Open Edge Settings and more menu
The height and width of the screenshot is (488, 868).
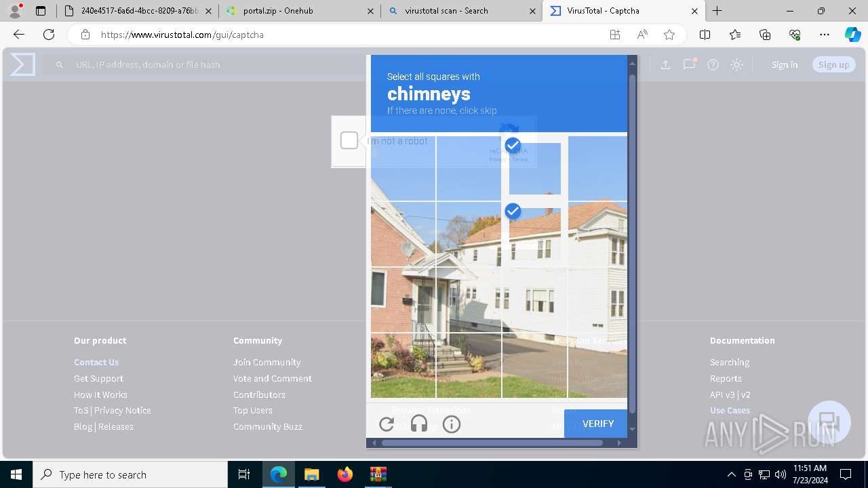[x=825, y=35]
